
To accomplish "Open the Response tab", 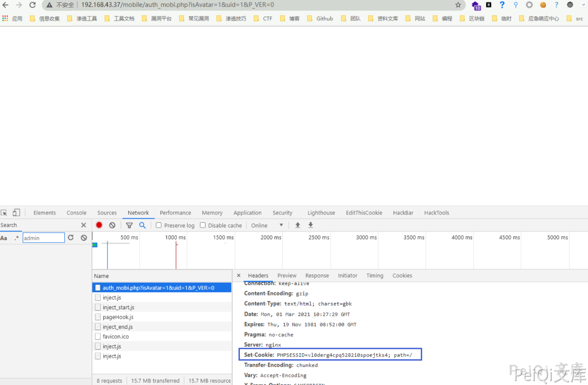I will click(x=317, y=275).
